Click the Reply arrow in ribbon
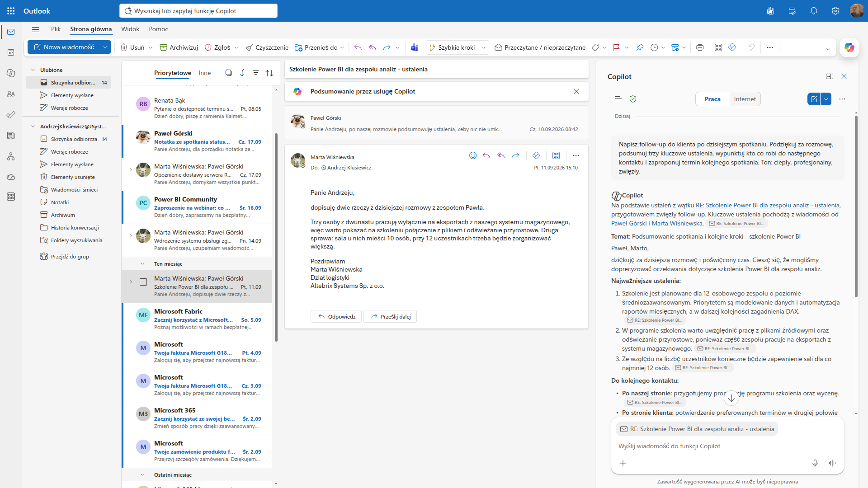 (358, 47)
